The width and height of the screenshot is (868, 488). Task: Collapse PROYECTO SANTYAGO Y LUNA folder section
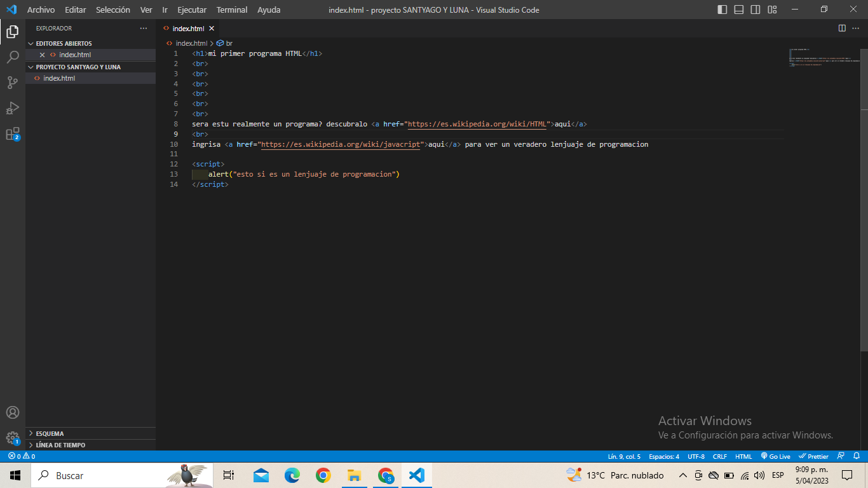coord(90,67)
